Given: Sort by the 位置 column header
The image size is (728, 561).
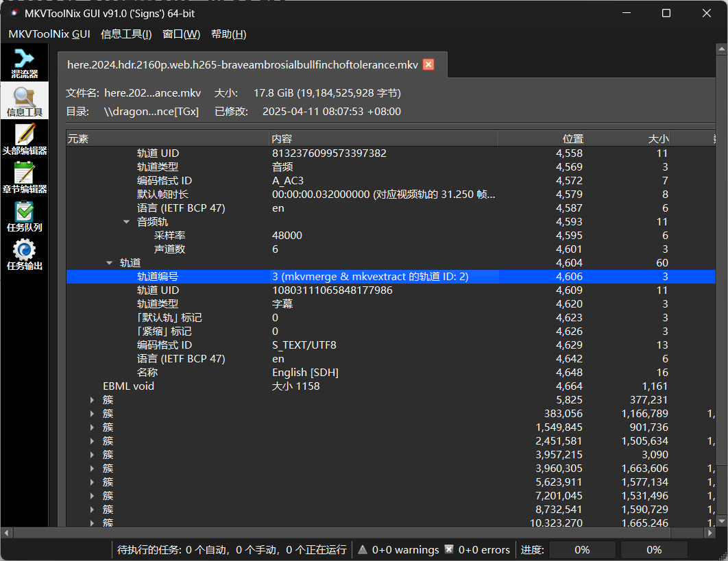Looking at the screenshot, I should click(x=541, y=138).
